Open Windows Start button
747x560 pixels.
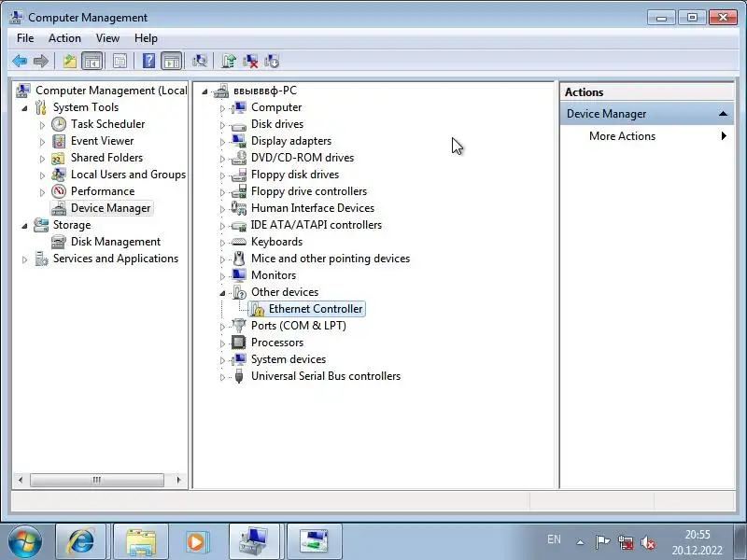click(x=24, y=541)
